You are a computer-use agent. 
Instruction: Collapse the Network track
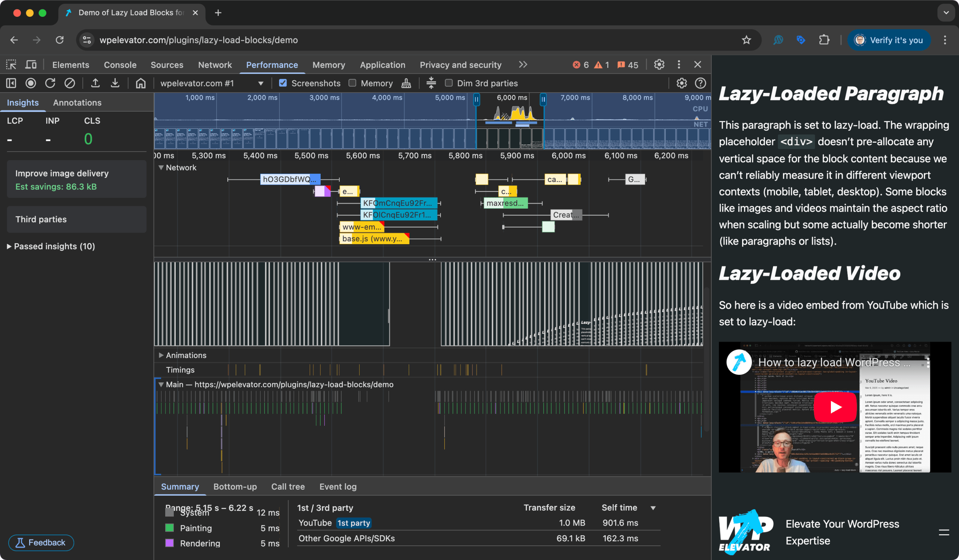(x=161, y=167)
